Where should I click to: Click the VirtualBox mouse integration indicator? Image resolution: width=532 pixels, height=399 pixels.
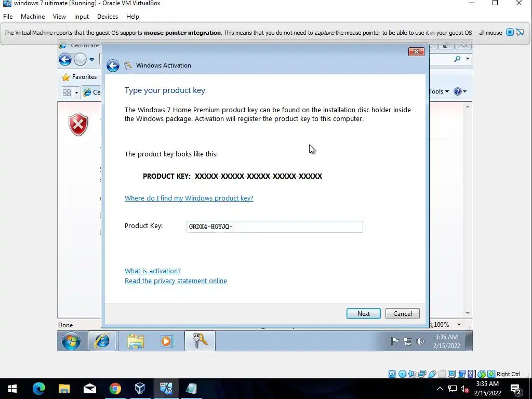pyautogui.click(x=482, y=374)
